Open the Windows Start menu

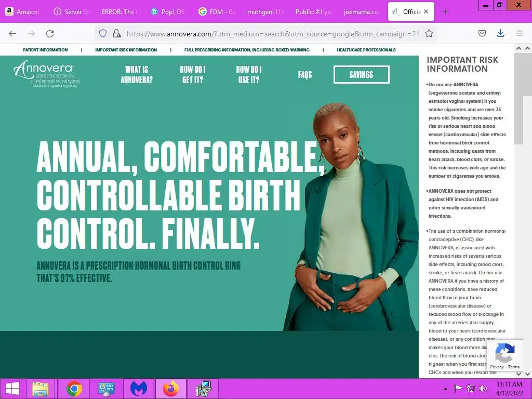click(12, 389)
